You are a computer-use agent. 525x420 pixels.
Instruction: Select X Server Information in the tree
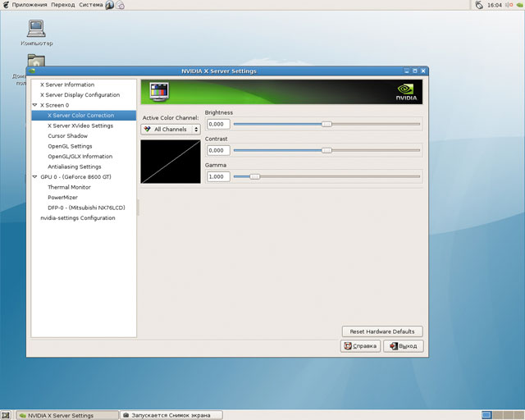coord(67,84)
